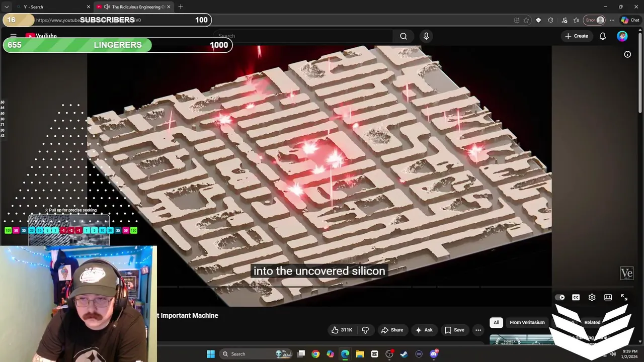Focus the YouTube search field
The width and height of the screenshot is (644, 362).
pyautogui.click(x=304, y=36)
